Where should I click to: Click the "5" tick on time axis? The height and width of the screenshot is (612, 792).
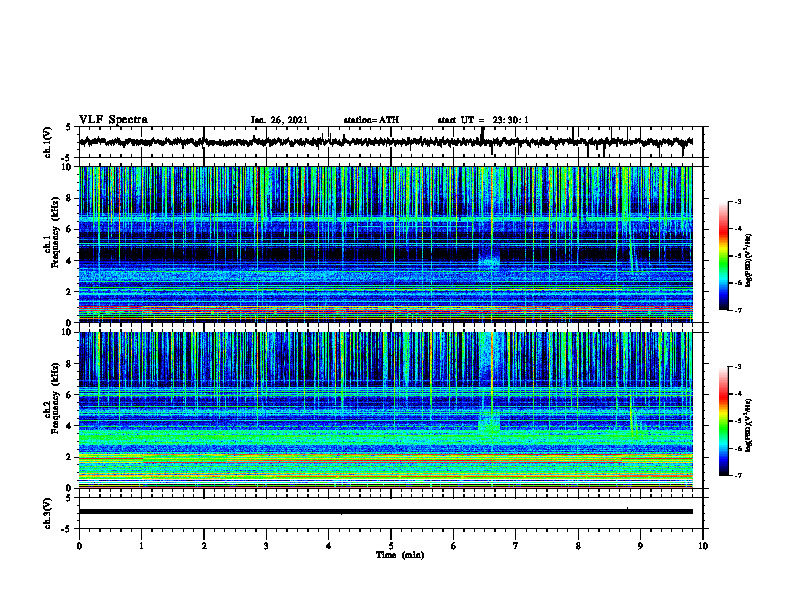[391, 546]
